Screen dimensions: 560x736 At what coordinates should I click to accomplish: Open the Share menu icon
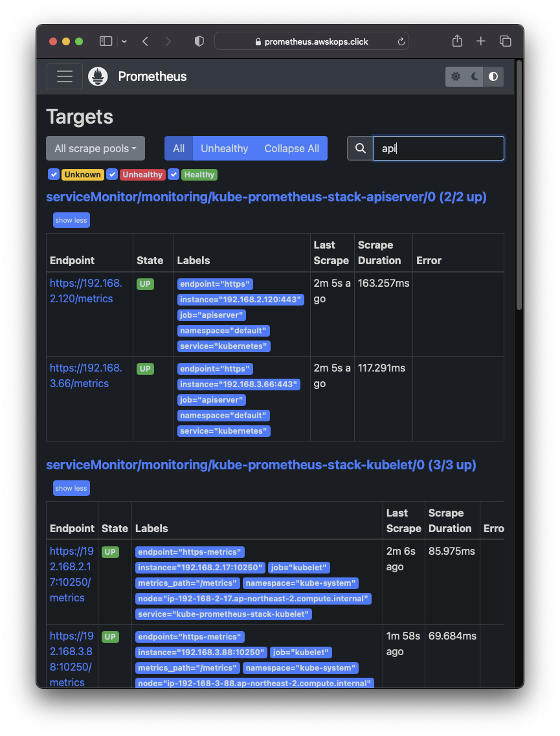pos(457,41)
